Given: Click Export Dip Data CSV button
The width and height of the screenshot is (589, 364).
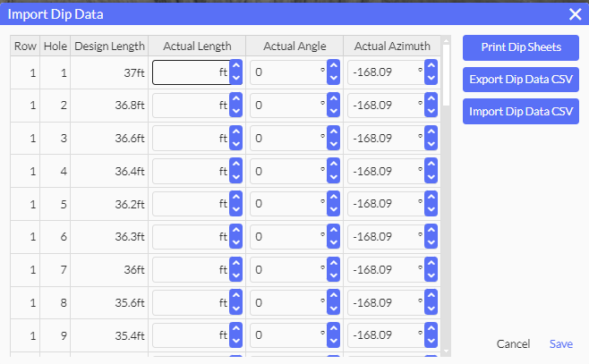Looking at the screenshot, I should (521, 80).
